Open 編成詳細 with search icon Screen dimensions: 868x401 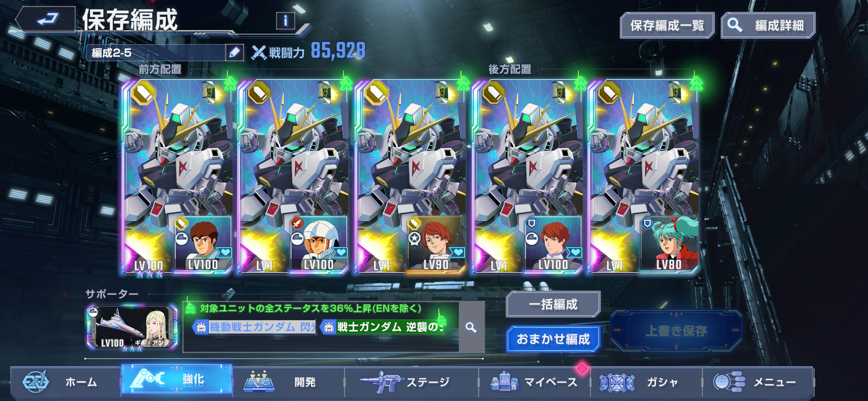[x=768, y=25]
